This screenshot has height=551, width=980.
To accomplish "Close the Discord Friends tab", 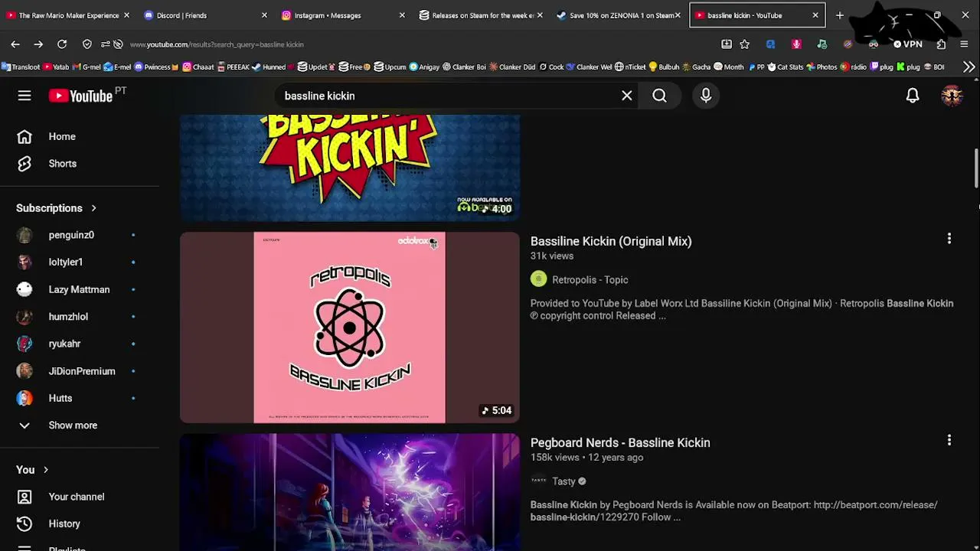I will click(264, 15).
